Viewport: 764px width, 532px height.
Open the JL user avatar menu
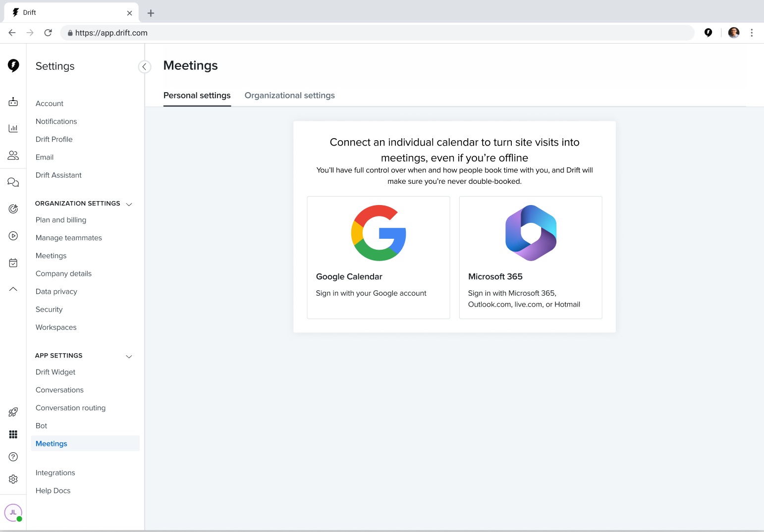(x=13, y=513)
